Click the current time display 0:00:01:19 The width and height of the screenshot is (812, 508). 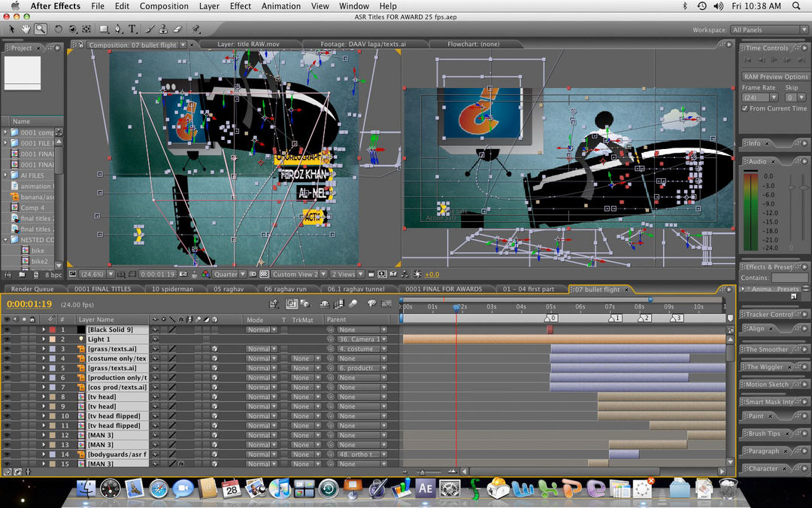coord(30,303)
